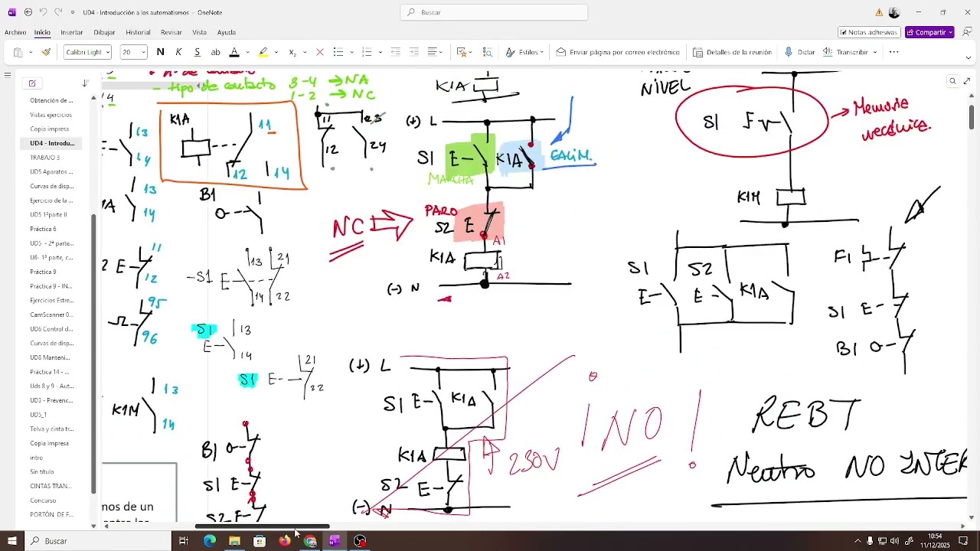Viewport: 980px width, 551px height.
Task: Switch to the Revisar tab
Action: coord(171,32)
